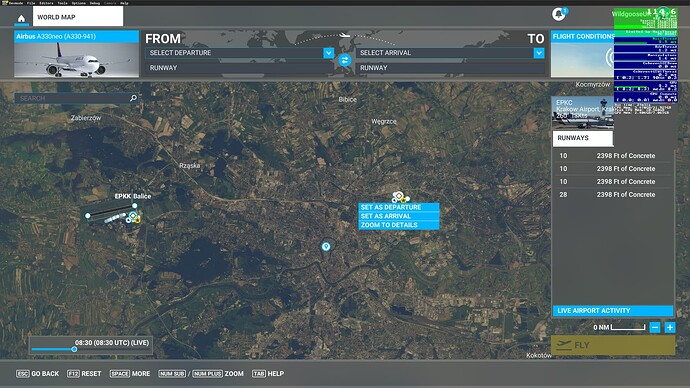Viewport: 690px width, 388px height.
Task: Click More options at the bottom bar
Action: [130, 373]
